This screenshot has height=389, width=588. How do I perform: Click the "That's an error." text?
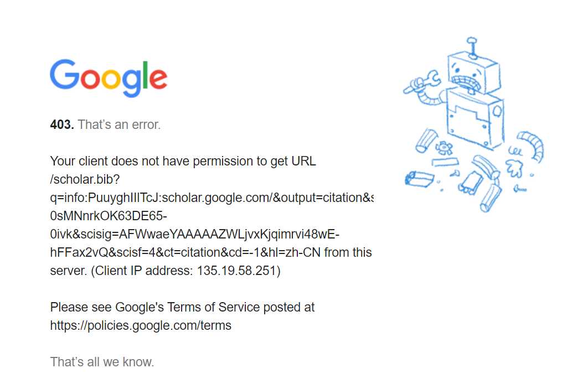point(119,125)
